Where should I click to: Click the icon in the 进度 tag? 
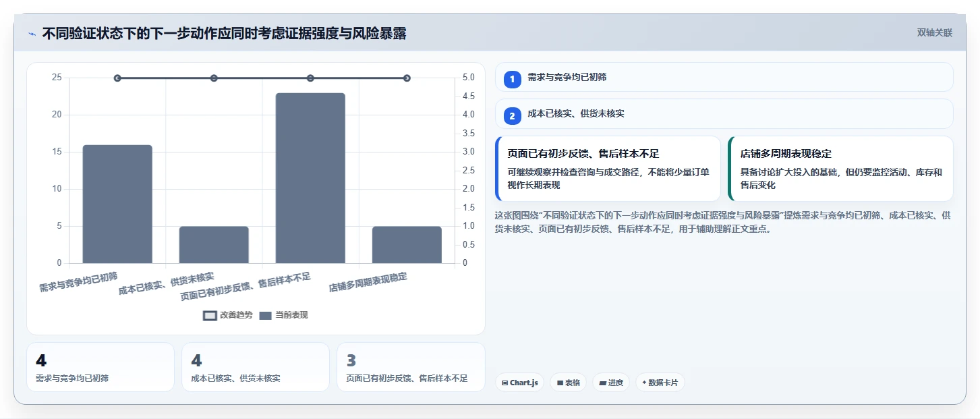pos(602,383)
